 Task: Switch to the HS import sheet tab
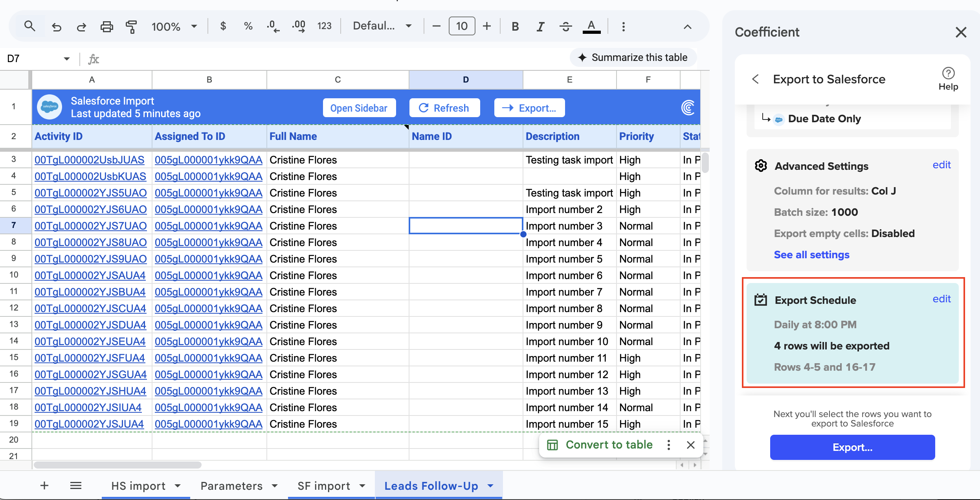pyautogui.click(x=138, y=486)
